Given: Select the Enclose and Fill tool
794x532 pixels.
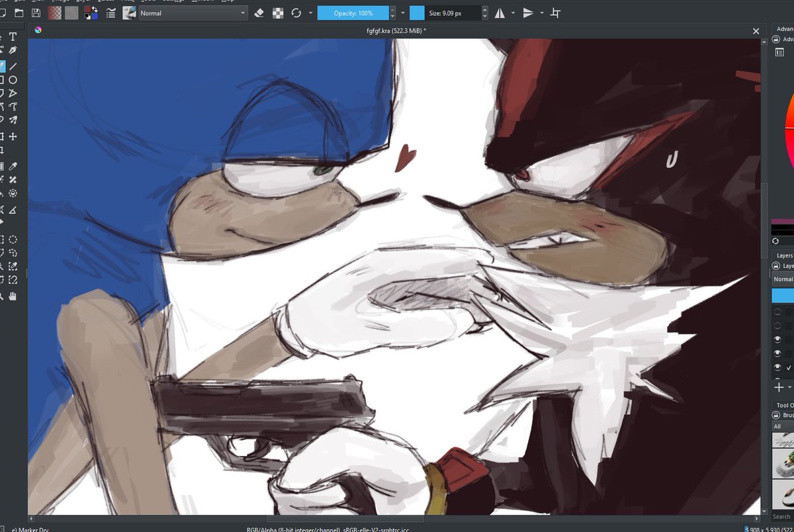Looking at the screenshot, I should pos(13,193).
